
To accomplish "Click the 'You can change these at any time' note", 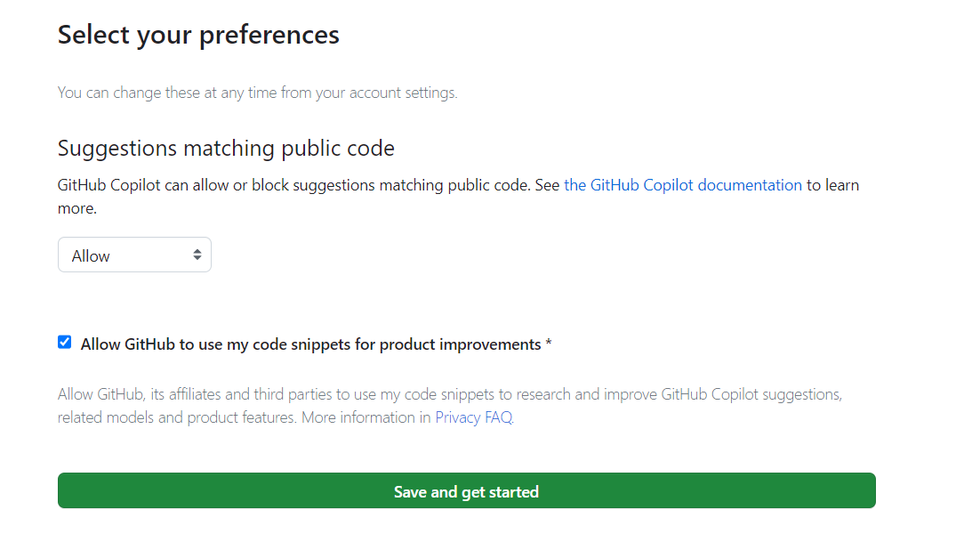I will coord(258,93).
